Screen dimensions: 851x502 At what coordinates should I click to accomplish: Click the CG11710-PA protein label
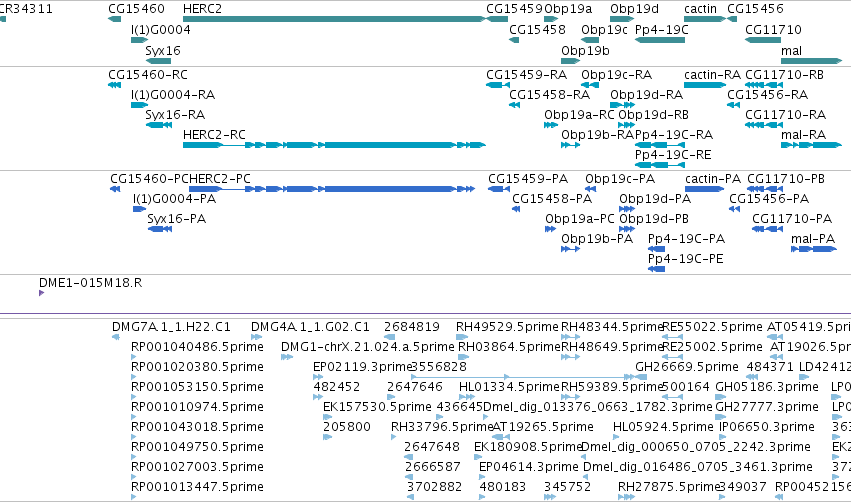point(792,219)
